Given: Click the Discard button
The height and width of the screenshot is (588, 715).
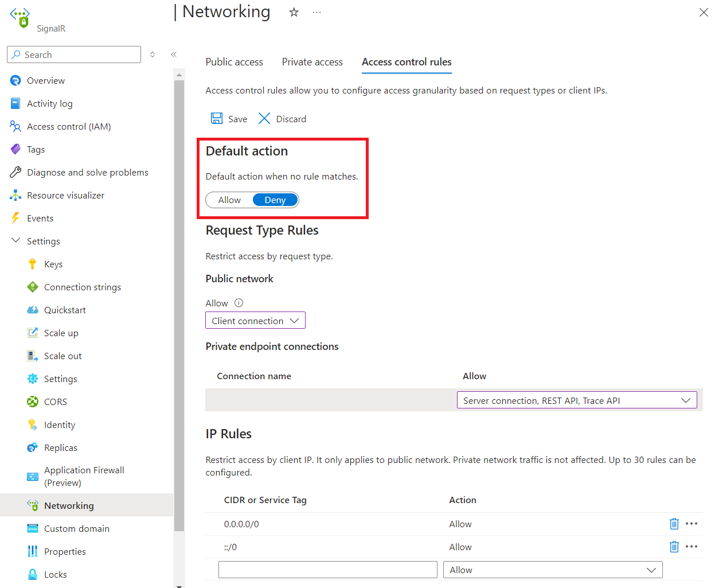Looking at the screenshot, I should coord(282,119).
